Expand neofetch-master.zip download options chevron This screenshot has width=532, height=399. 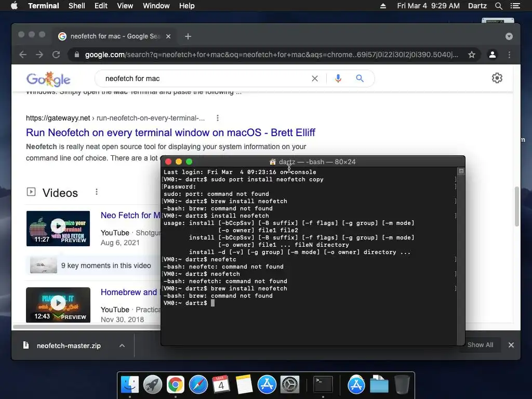click(122, 345)
